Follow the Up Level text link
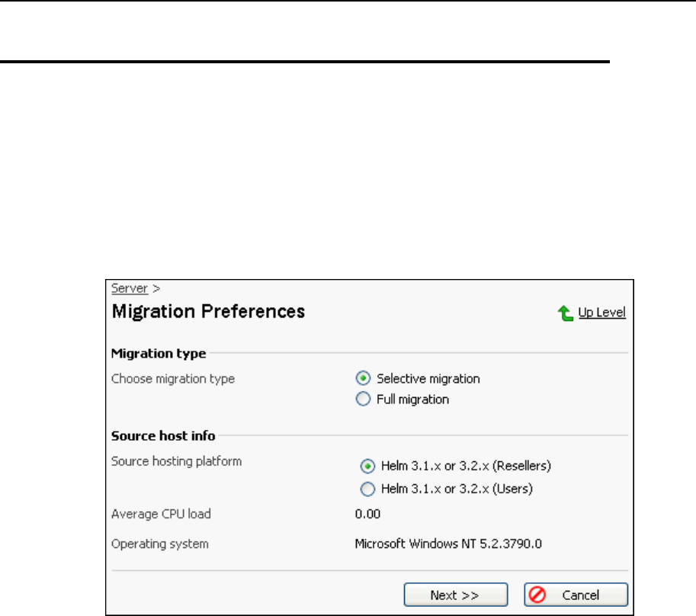Screen dimensions: 696x616 (602, 313)
